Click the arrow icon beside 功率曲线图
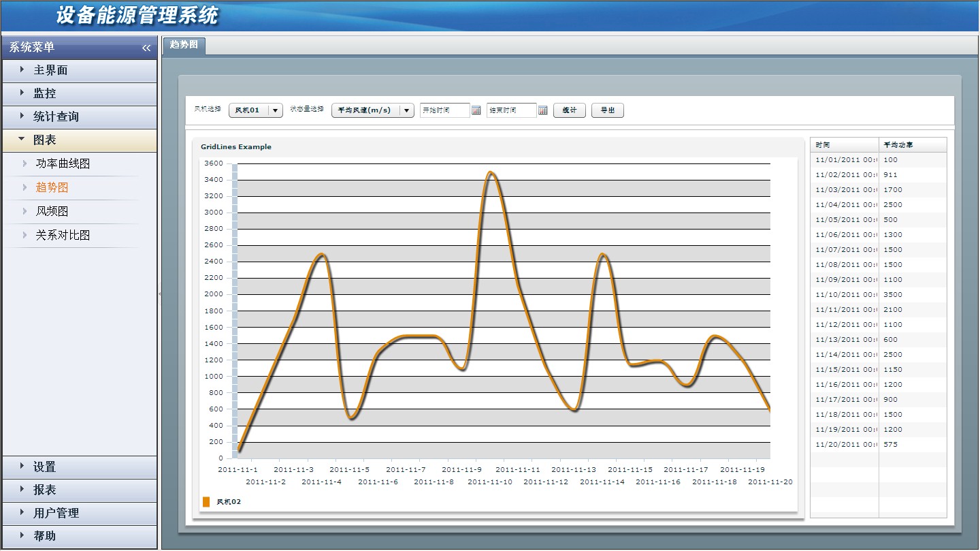 point(25,163)
